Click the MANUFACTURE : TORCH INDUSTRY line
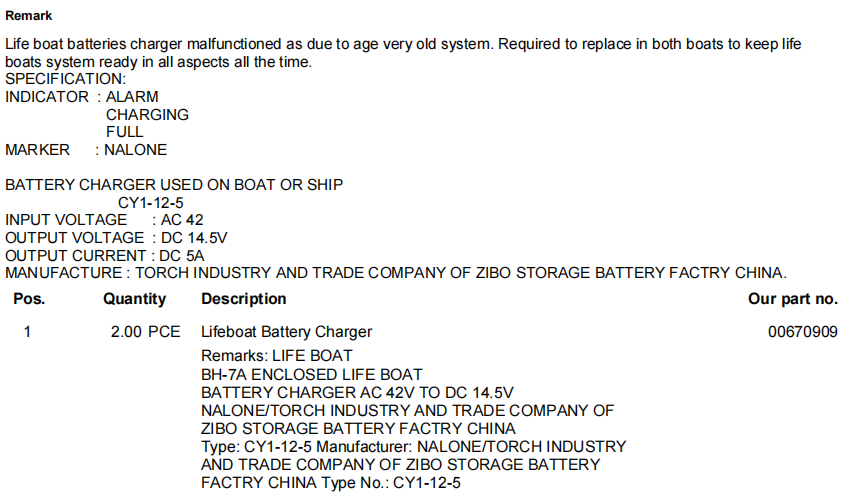This screenshot has height=493, width=843. point(396,273)
